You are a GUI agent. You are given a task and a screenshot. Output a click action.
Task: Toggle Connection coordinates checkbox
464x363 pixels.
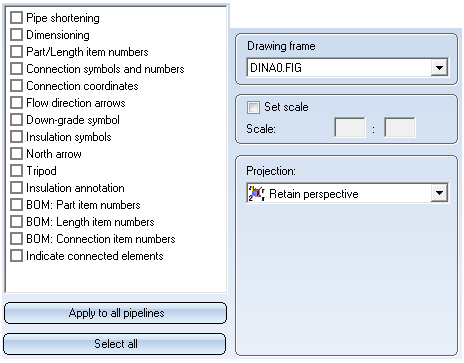[16, 86]
